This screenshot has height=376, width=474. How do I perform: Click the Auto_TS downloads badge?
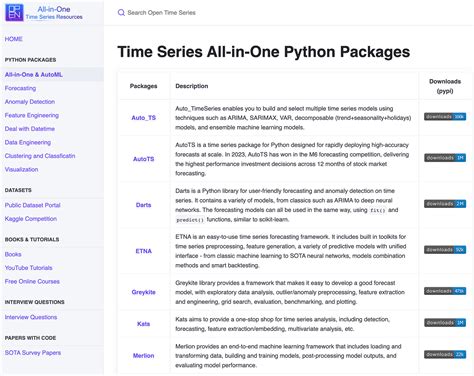coord(445,117)
